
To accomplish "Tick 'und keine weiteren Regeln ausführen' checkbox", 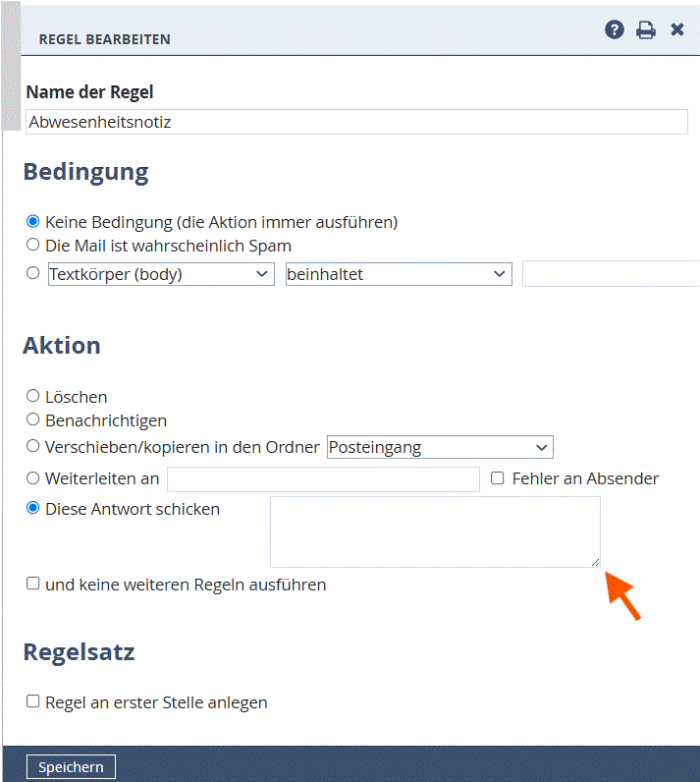I will point(33,584).
